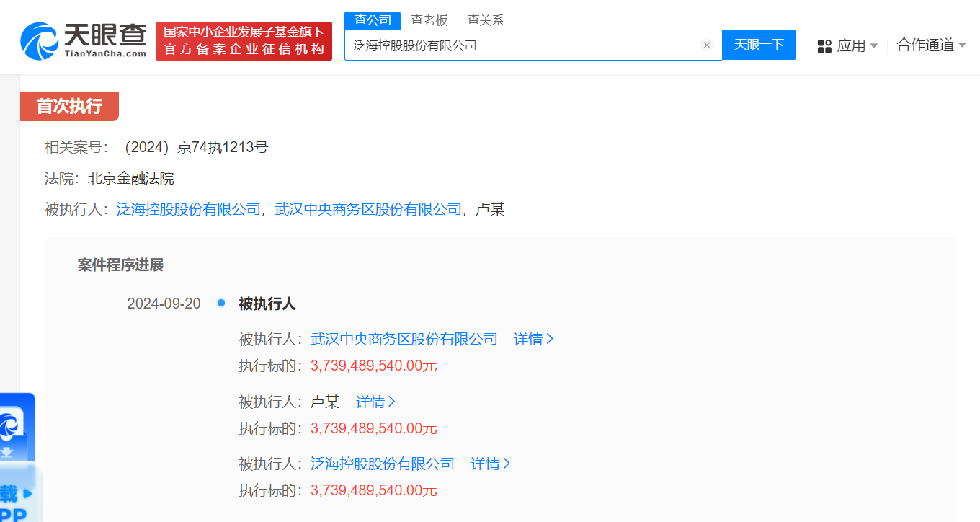The image size is (980, 522).
Task: Click the blue timeline dot beside 被执行人
Action: pyautogui.click(x=221, y=303)
